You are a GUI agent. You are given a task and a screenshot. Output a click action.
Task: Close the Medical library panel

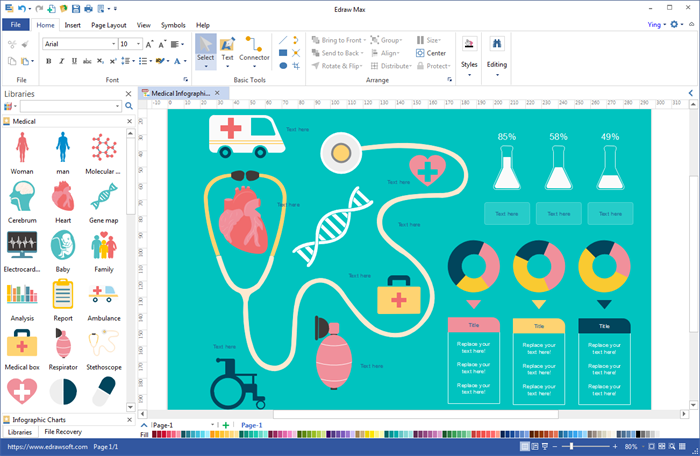coord(129,121)
